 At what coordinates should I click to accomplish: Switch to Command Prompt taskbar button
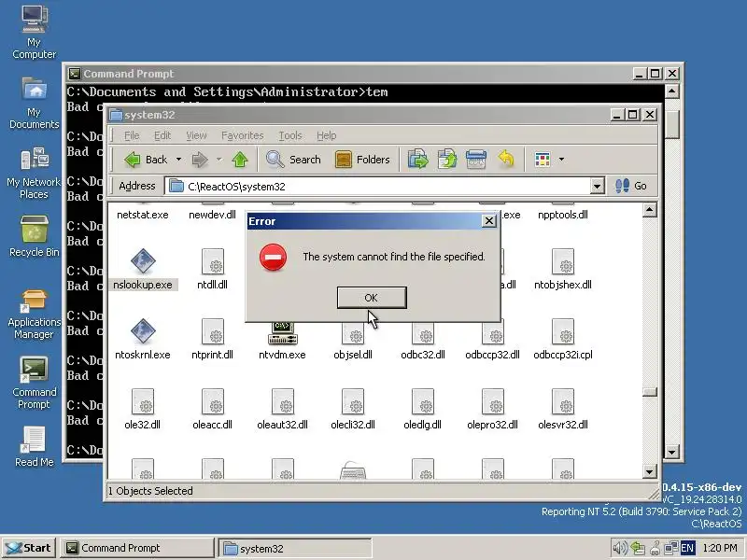(x=136, y=548)
